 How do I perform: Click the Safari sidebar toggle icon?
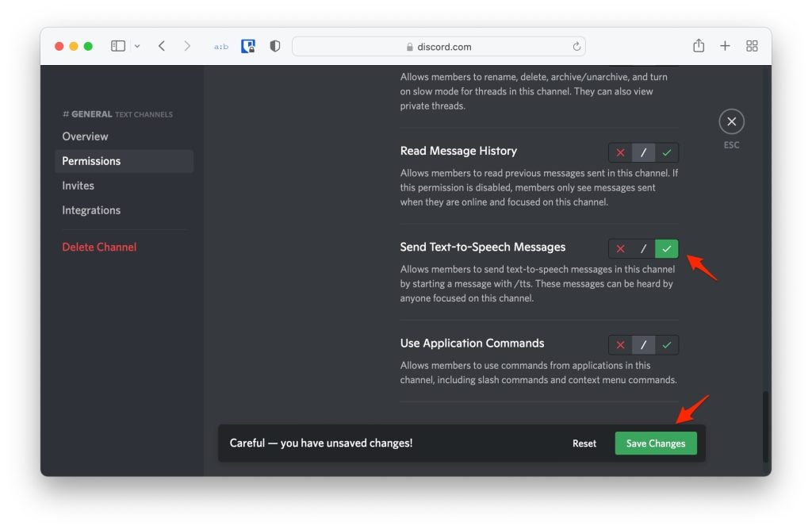point(118,46)
